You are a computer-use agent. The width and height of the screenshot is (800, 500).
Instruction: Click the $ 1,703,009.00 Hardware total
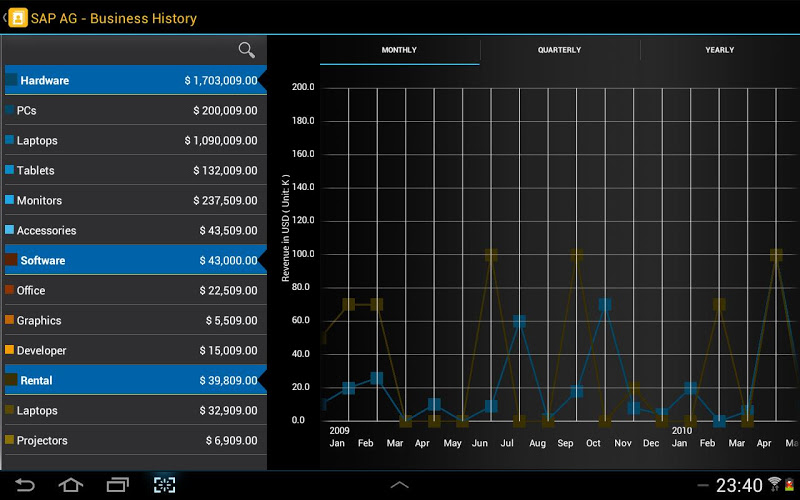pos(221,81)
